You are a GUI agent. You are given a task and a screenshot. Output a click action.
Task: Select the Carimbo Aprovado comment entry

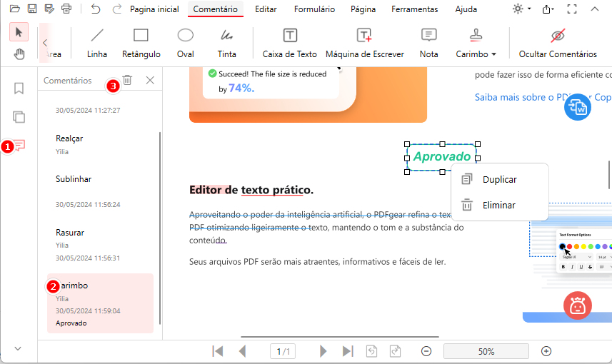point(100,303)
